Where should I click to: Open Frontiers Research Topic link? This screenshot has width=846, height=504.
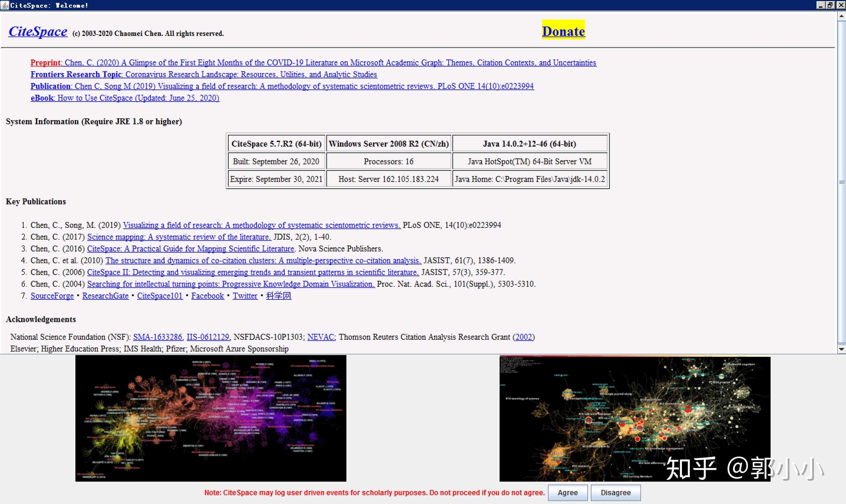pos(204,74)
